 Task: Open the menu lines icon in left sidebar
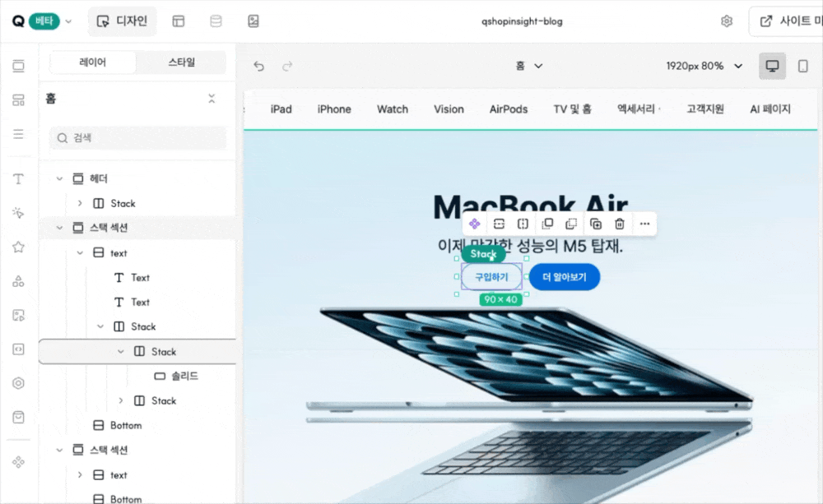18,134
